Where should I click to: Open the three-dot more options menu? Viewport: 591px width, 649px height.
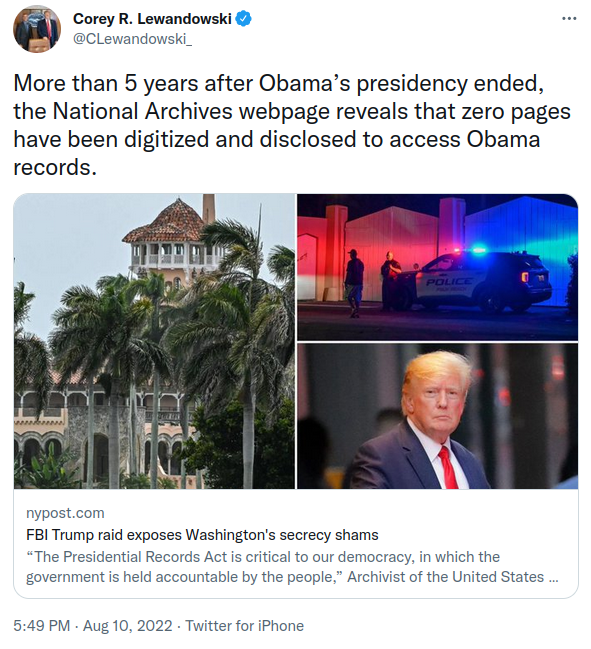569,19
